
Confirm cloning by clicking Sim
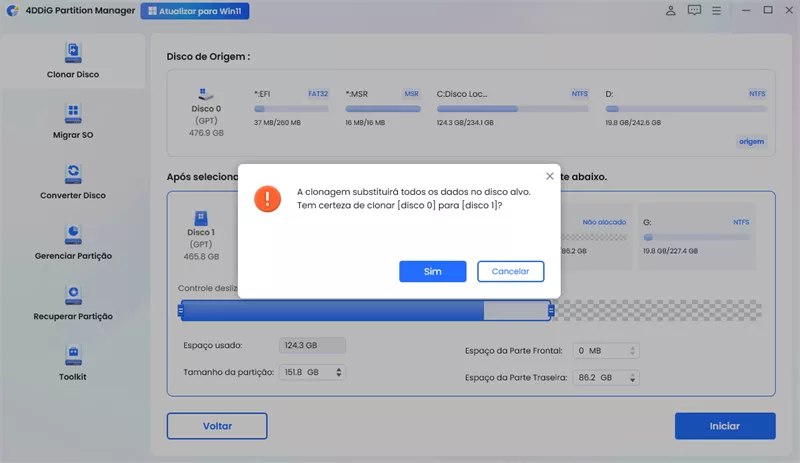(x=432, y=271)
